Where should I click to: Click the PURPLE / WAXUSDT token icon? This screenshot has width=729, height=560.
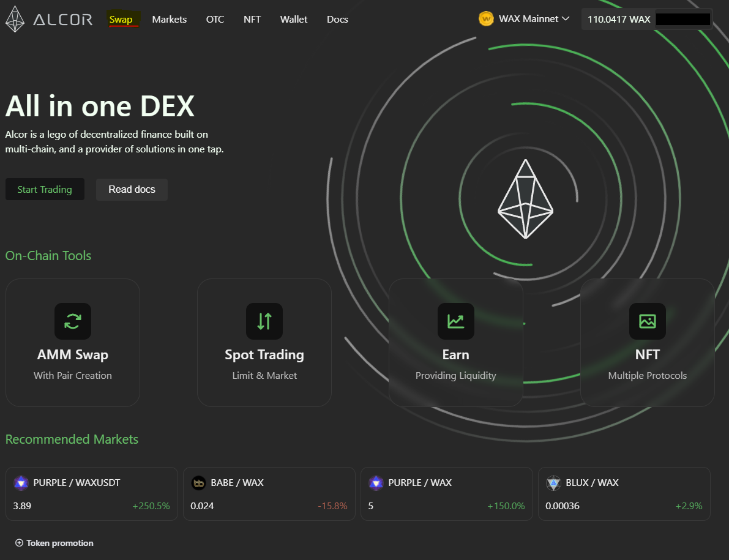pos(21,483)
